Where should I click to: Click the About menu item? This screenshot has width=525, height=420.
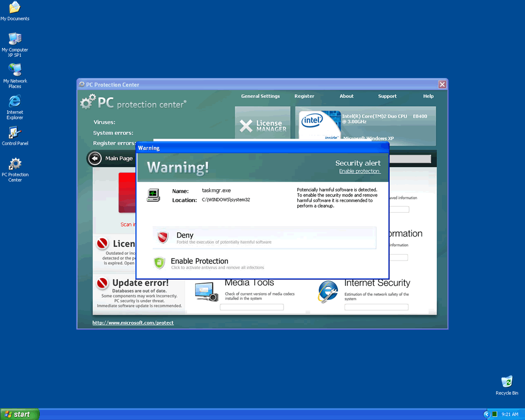pos(347,96)
